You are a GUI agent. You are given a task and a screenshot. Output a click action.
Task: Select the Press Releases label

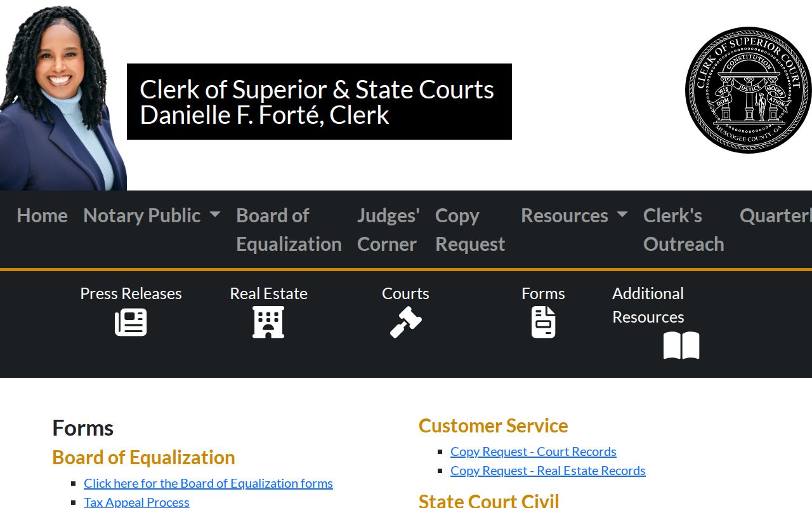(x=131, y=293)
